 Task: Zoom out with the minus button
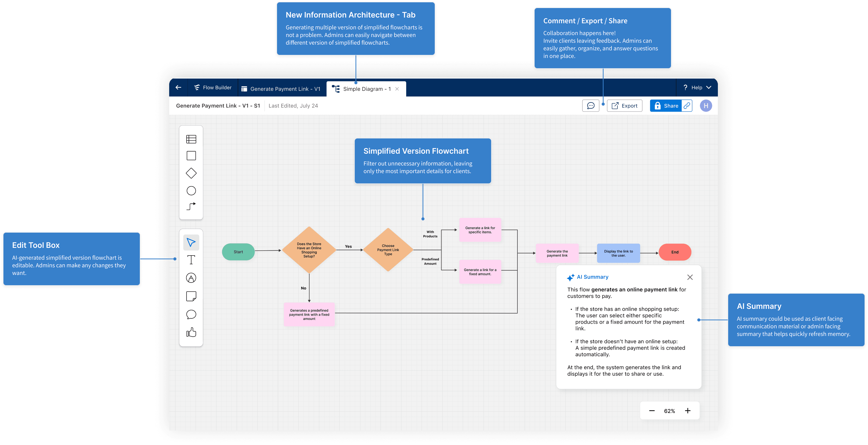(x=652, y=411)
